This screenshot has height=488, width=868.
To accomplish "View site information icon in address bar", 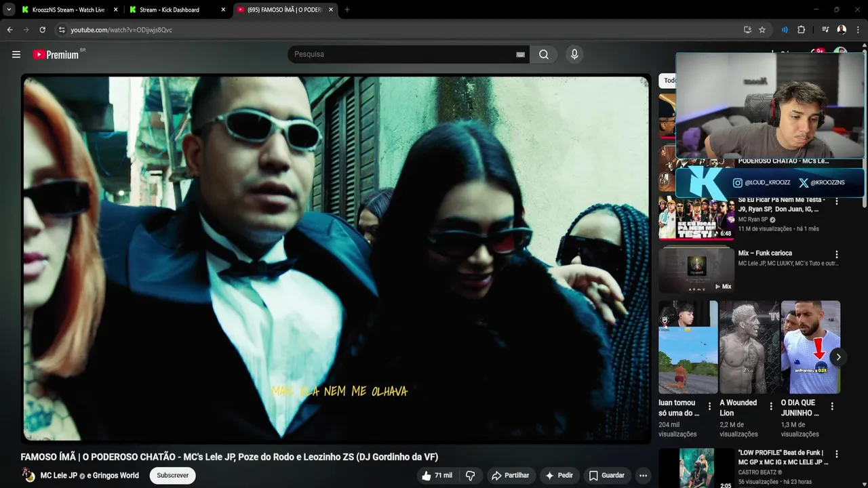I will click(x=62, y=30).
